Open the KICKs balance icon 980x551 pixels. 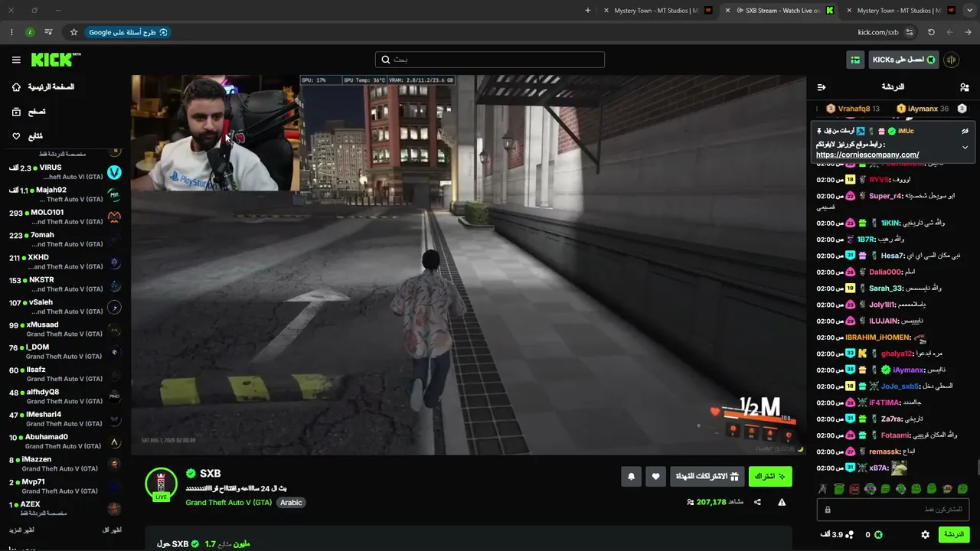(x=878, y=535)
